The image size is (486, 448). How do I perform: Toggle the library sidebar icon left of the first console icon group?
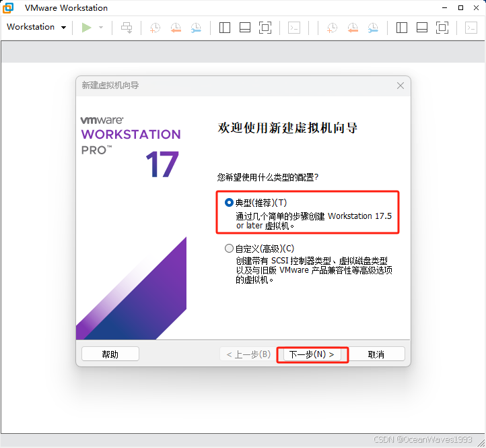(225, 28)
